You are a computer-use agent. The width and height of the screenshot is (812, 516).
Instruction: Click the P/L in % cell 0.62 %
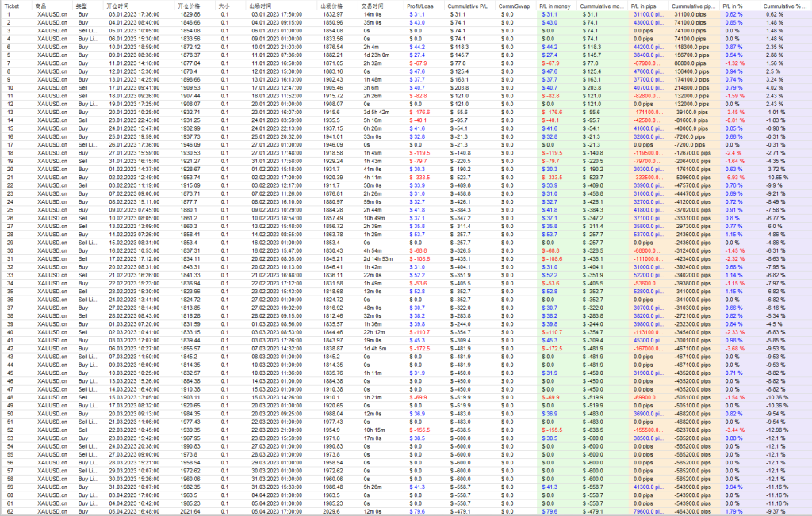click(733, 14)
